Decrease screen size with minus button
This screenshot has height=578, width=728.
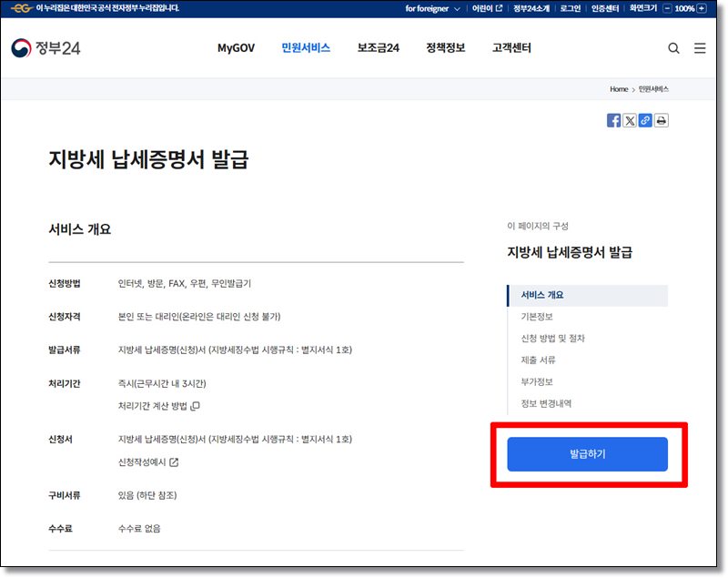[667, 8]
